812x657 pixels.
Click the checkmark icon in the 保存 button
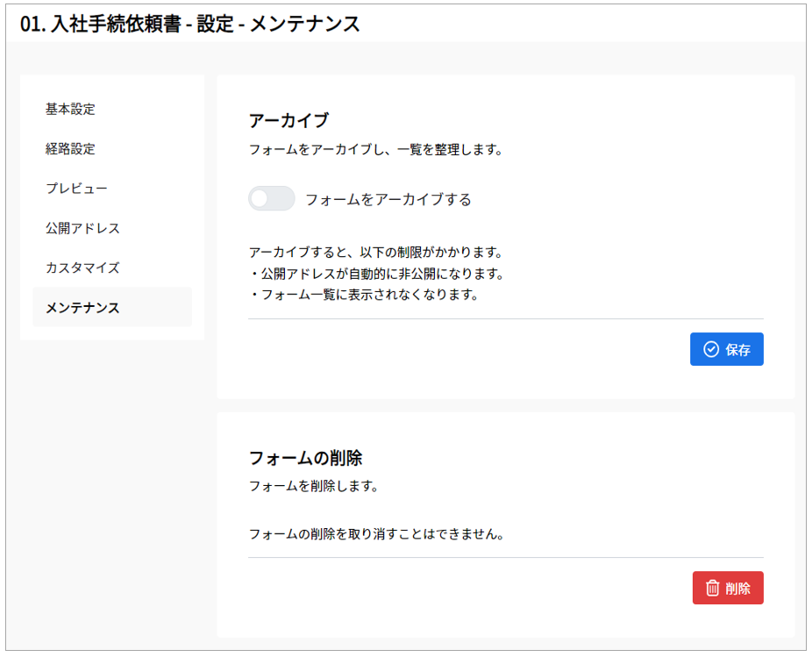click(711, 349)
